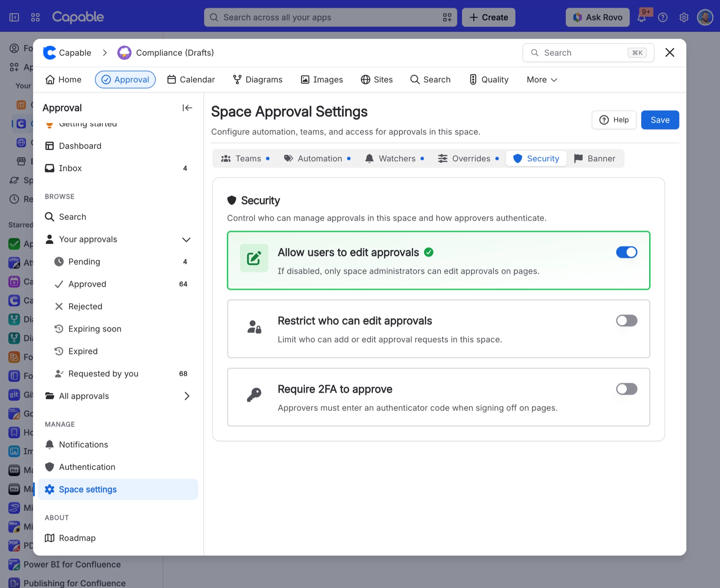Open the Quality tab
This screenshot has height=588, width=720.
tap(489, 80)
